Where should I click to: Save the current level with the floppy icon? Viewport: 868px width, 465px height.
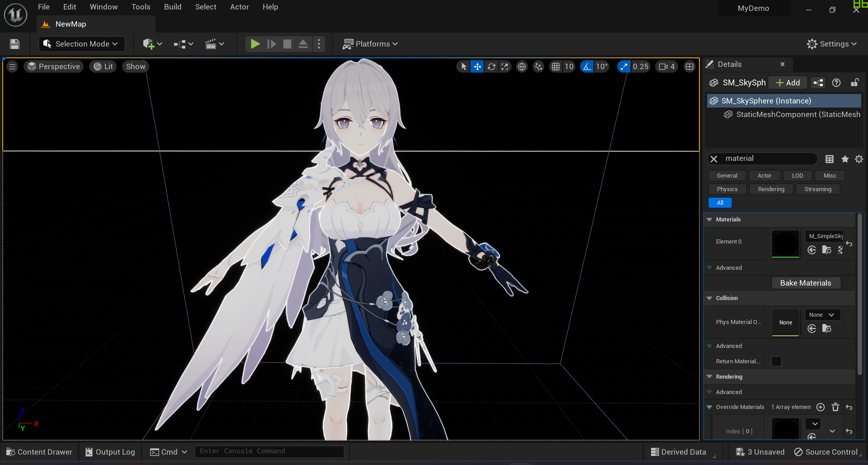(x=14, y=44)
